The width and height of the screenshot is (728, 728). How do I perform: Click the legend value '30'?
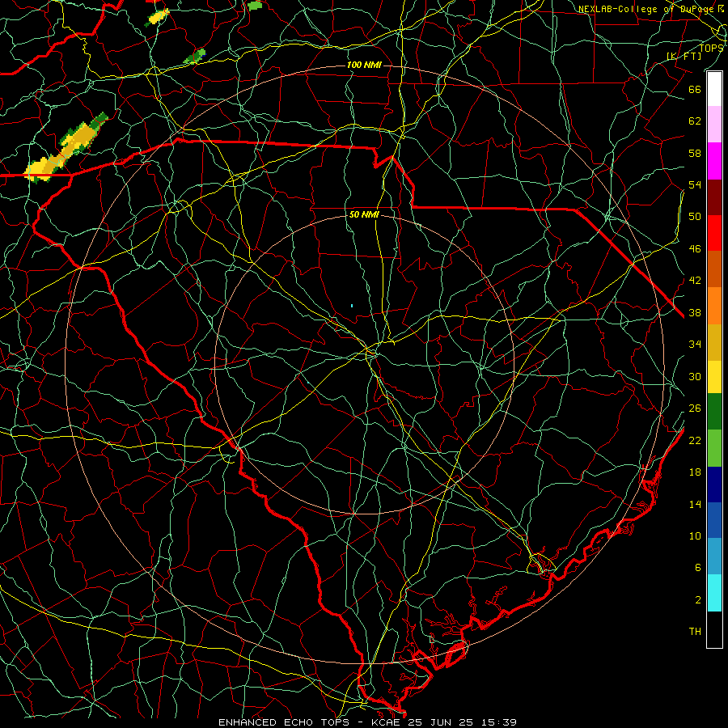tap(695, 376)
